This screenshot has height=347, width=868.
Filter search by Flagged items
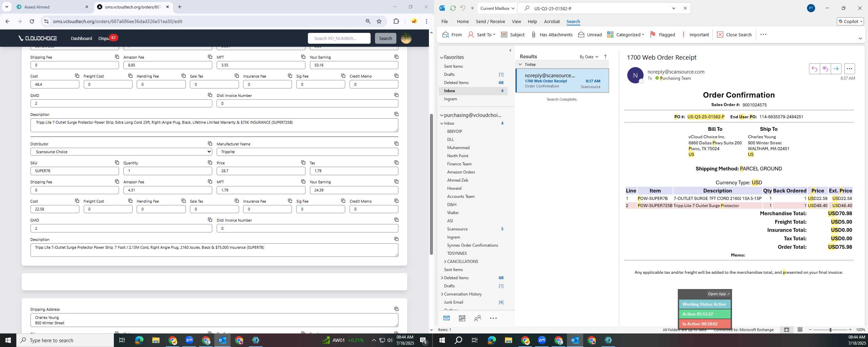(663, 35)
